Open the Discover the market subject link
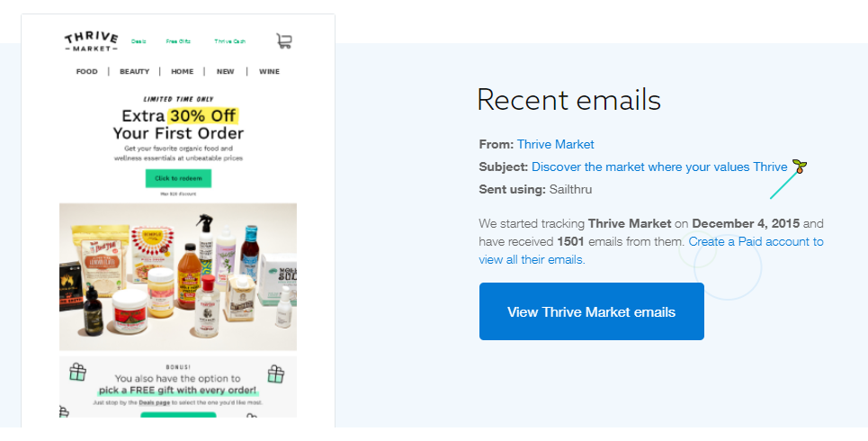The height and width of the screenshot is (441, 868). [659, 166]
